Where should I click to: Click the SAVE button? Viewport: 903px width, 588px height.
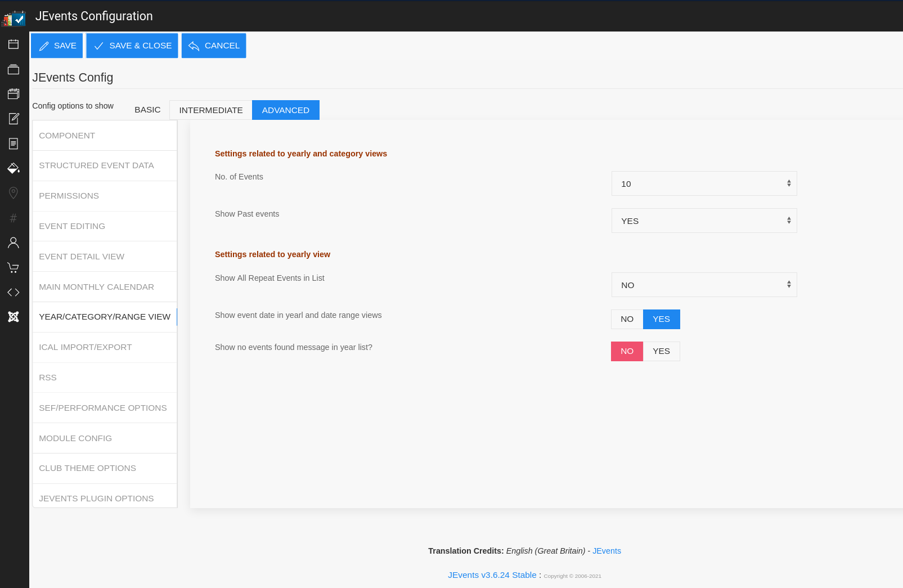click(x=57, y=46)
